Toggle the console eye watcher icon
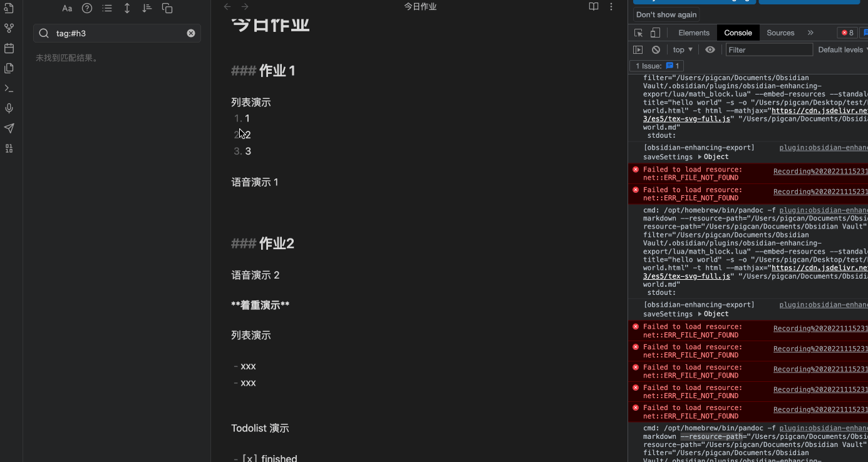The height and width of the screenshot is (462, 868). [710, 49]
